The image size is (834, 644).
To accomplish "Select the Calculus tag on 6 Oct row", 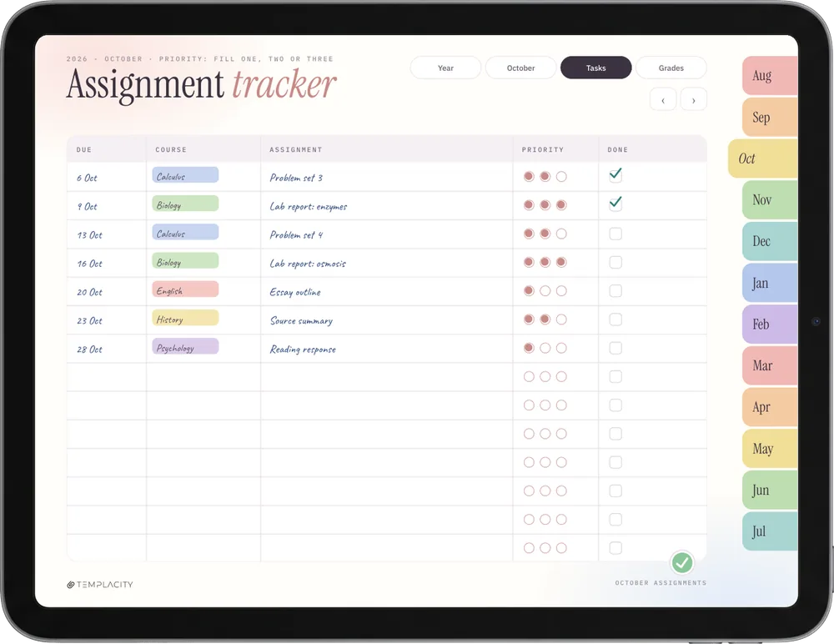I will [x=185, y=175].
